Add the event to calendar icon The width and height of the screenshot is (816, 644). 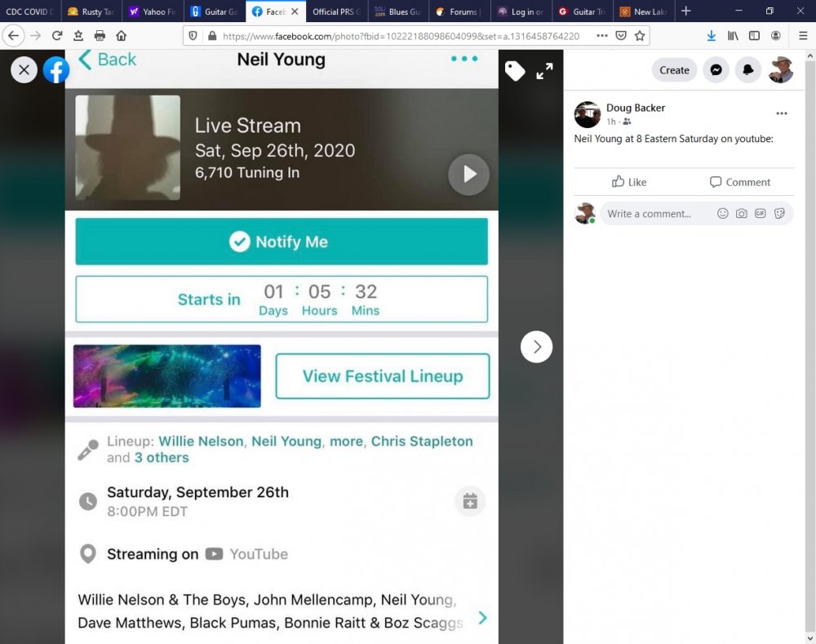[x=470, y=501]
